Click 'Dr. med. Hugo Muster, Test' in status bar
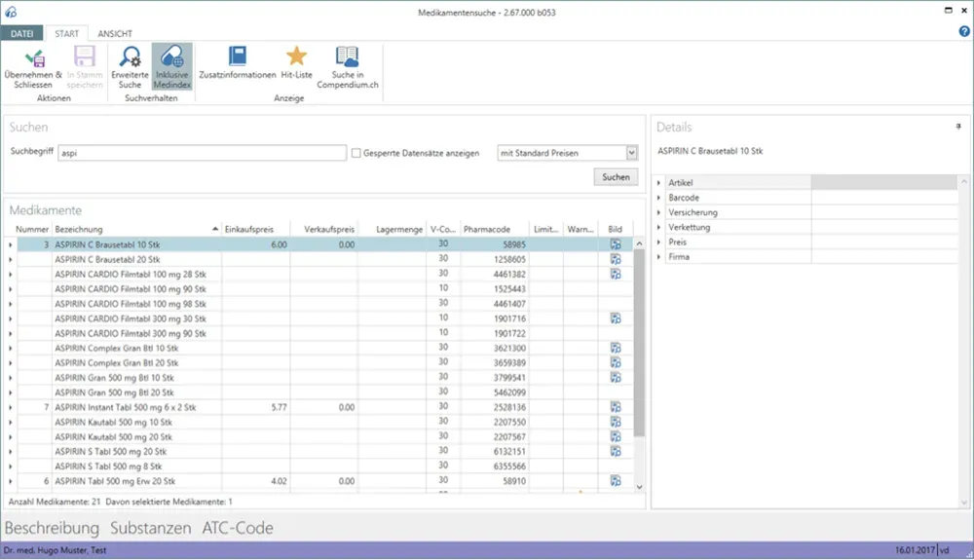974x560 pixels. coord(55,550)
